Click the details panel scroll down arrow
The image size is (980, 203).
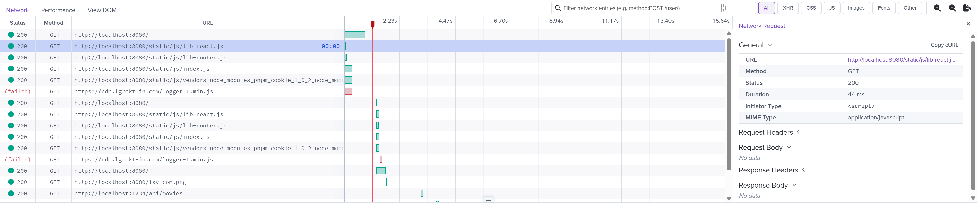pyautogui.click(x=973, y=198)
